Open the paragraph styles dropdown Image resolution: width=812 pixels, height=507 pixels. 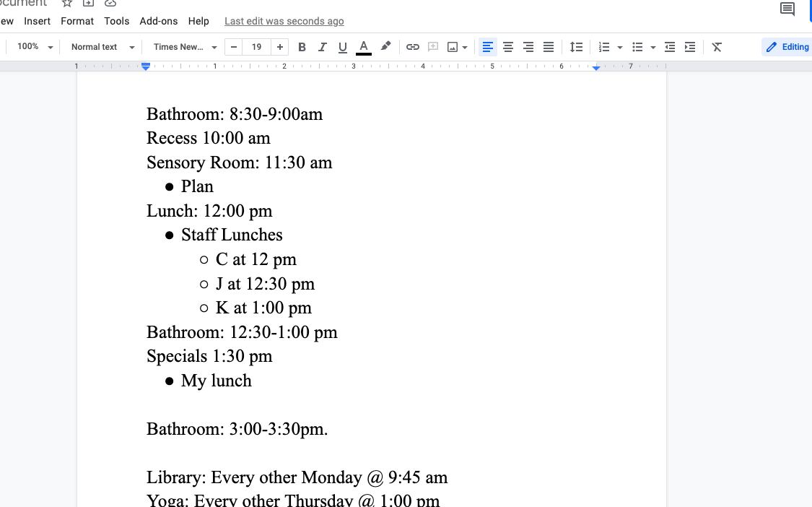(x=97, y=46)
